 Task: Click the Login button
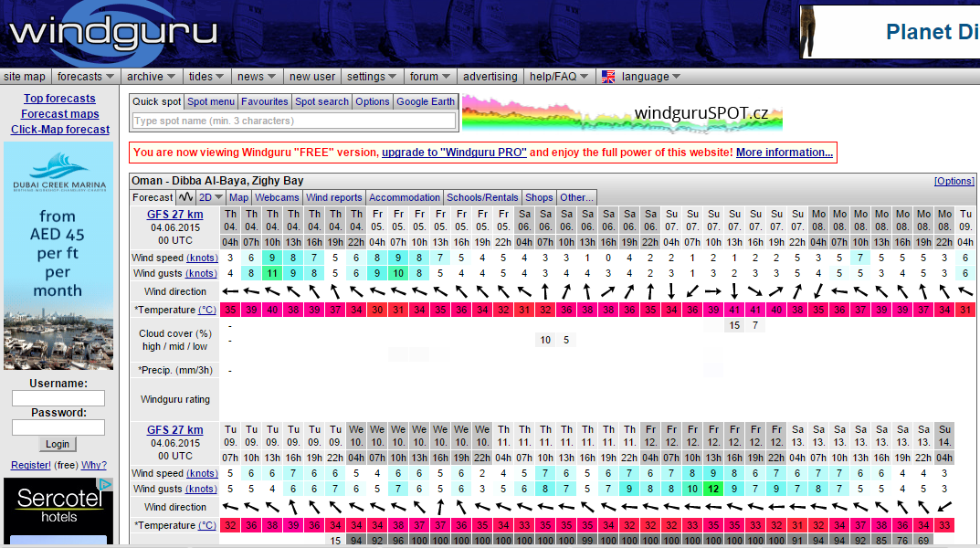[58, 444]
